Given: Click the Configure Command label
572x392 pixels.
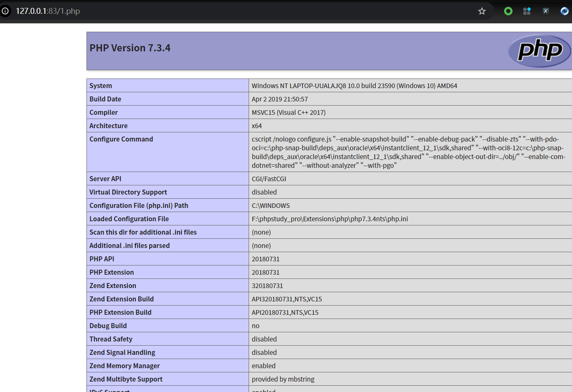Looking at the screenshot, I should point(121,139).
